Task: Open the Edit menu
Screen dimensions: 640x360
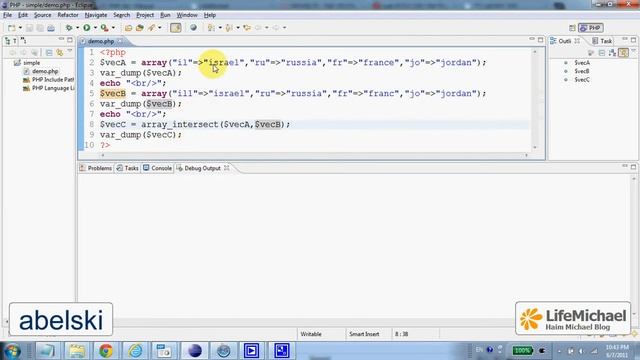Action: tap(23, 15)
